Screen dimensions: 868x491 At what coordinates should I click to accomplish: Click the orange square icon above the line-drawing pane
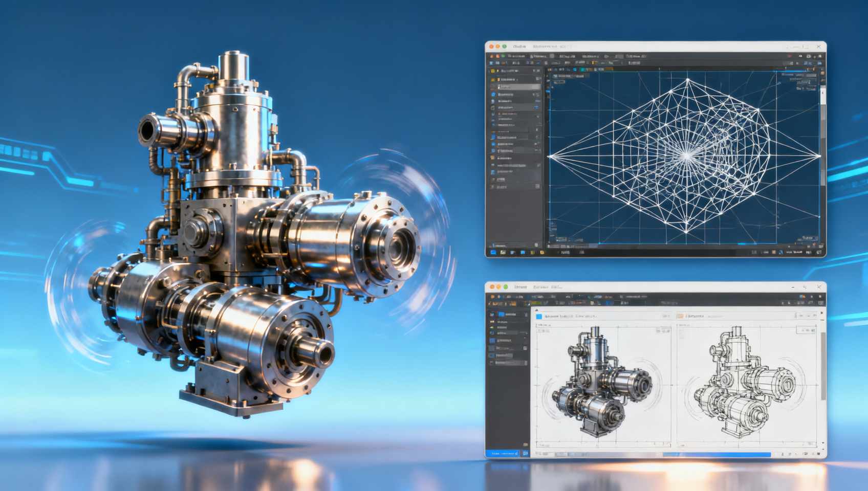click(680, 317)
